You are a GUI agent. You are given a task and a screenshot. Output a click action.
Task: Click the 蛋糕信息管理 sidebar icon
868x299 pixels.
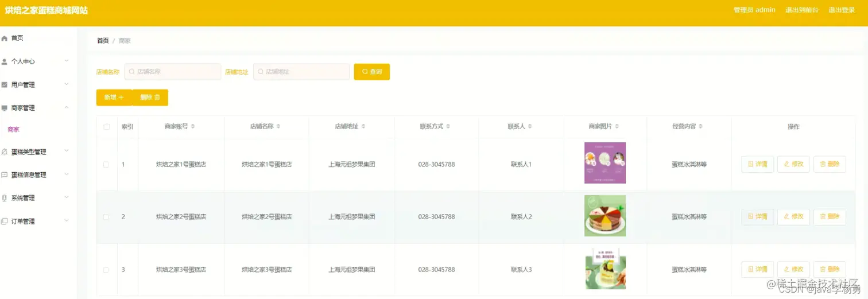point(5,175)
